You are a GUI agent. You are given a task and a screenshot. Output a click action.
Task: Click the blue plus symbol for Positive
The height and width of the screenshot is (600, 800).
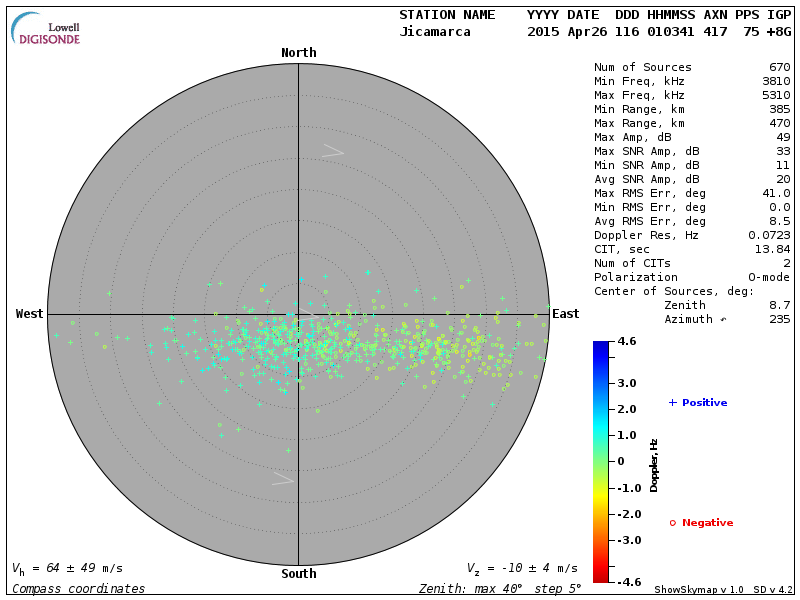[673, 402]
